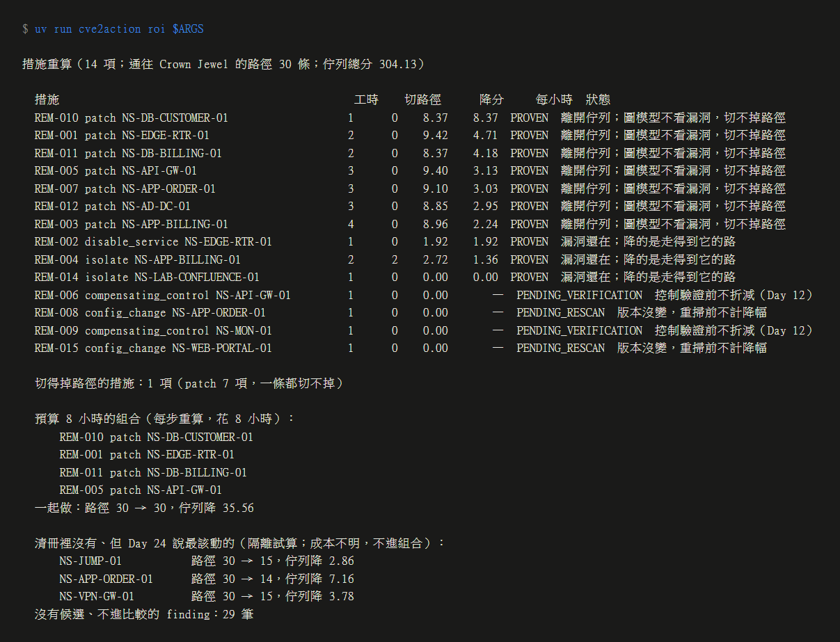Click the 'NS-APP-ORDER-01' isolation trial line

click(x=207, y=579)
